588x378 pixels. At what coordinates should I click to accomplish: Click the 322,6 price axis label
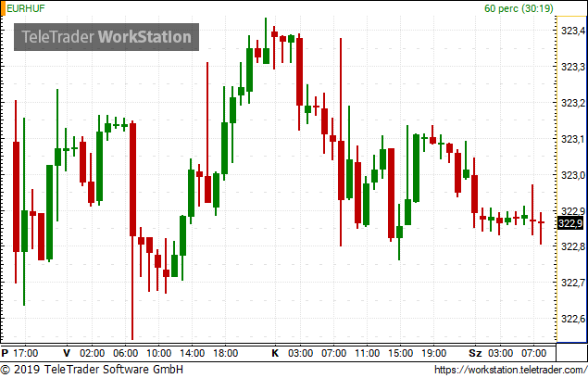[x=572, y=319]
